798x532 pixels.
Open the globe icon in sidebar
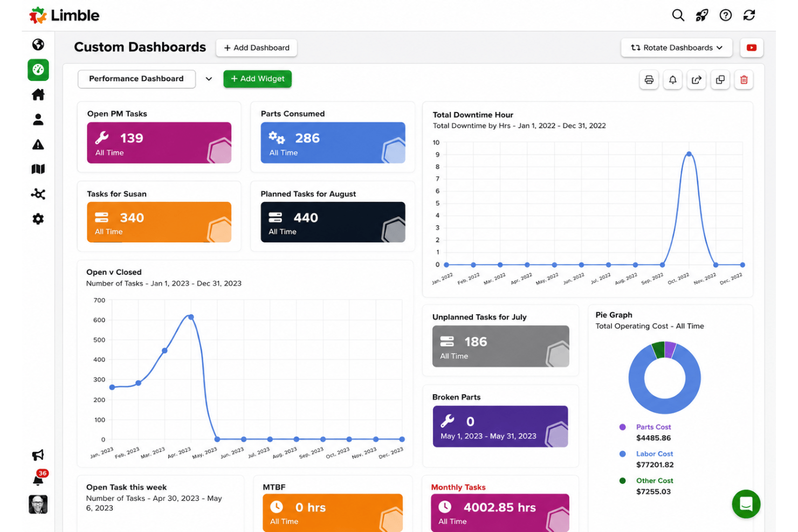point(38,45)
